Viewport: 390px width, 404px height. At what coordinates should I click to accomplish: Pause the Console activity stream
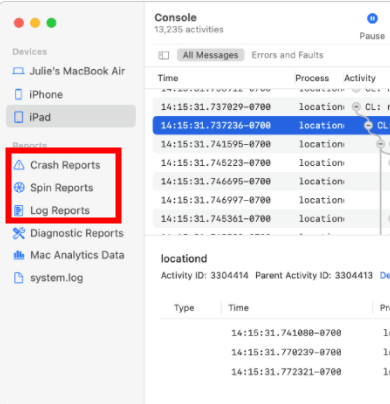point(372,19)
